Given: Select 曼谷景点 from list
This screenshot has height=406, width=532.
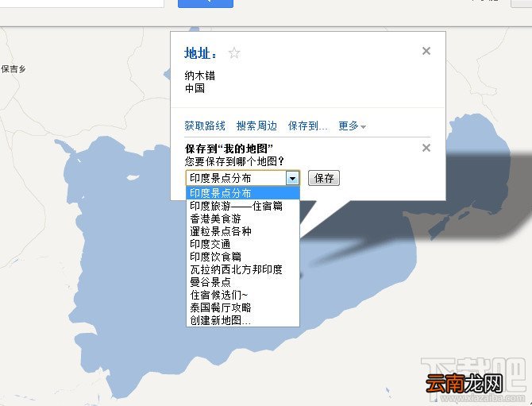Looking at the screenshot, I should tap(243, 282).
